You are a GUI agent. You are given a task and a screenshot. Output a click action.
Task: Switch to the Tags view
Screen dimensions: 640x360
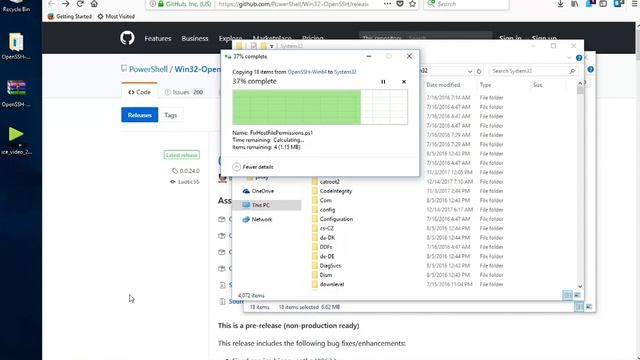171,115
